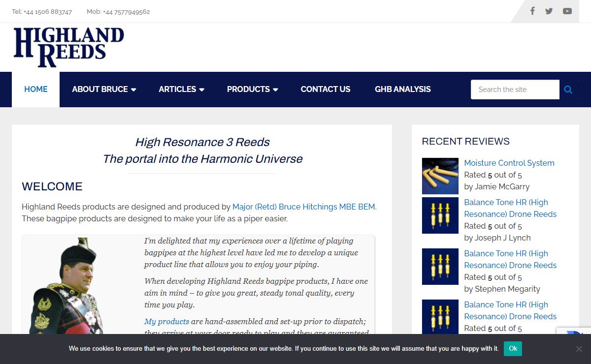Open the Contact Us menu item
The height and width of the screenshot is (364, 591).
326,90
